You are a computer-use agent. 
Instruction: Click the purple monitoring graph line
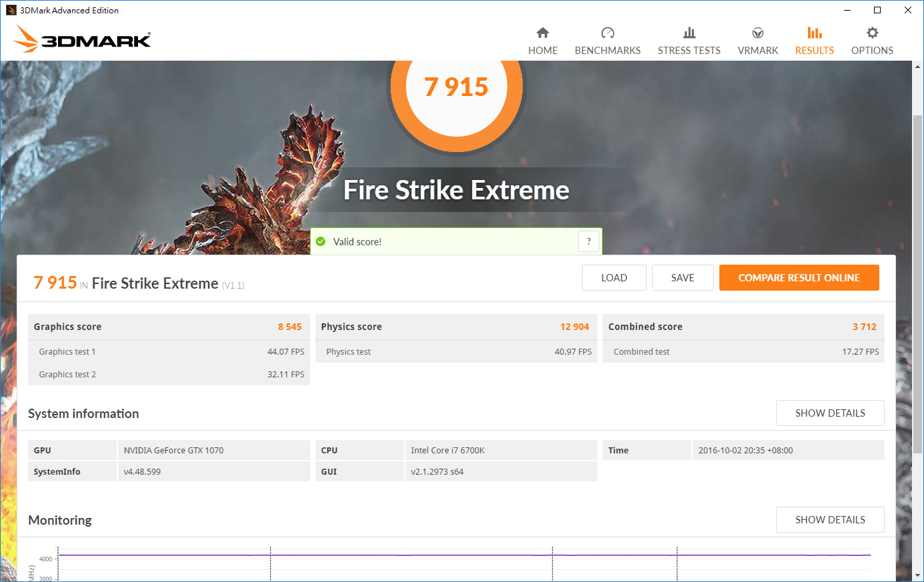pyautogui.click(x=400, y=555)
